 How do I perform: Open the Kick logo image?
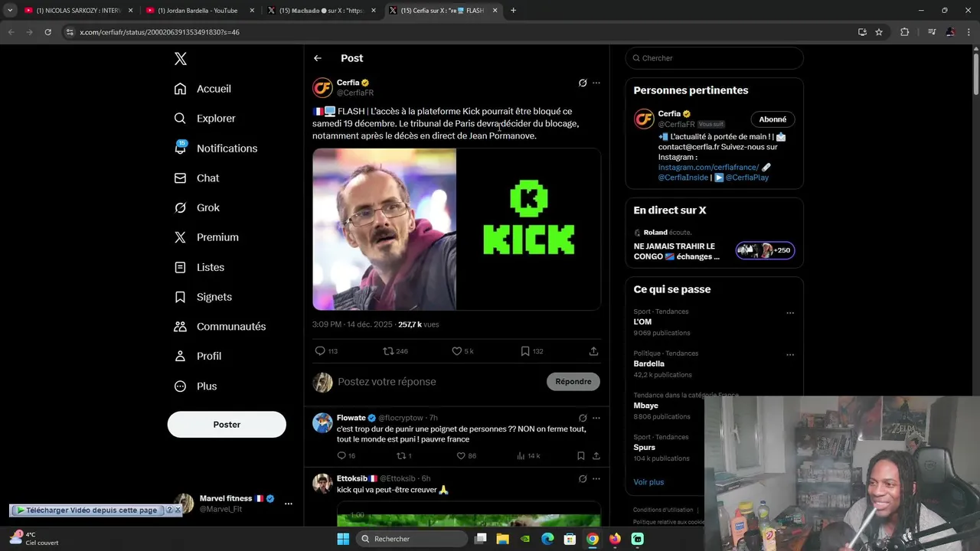click(x=529, y=229)
